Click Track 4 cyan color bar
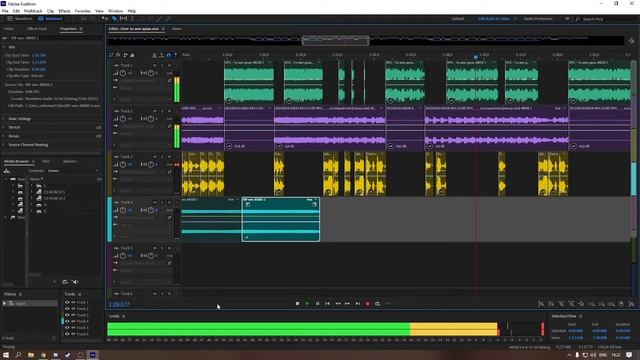Image resolution: width=640 pixels, height=360 pixels. click(x=109, y=219)
